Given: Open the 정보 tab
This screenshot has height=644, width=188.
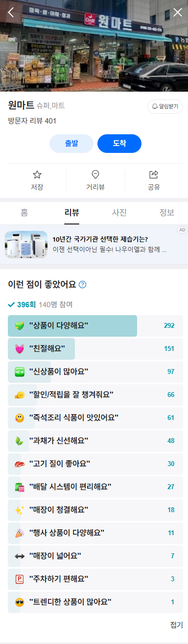Looking at the screenshot, I should (x=166, y=213).
